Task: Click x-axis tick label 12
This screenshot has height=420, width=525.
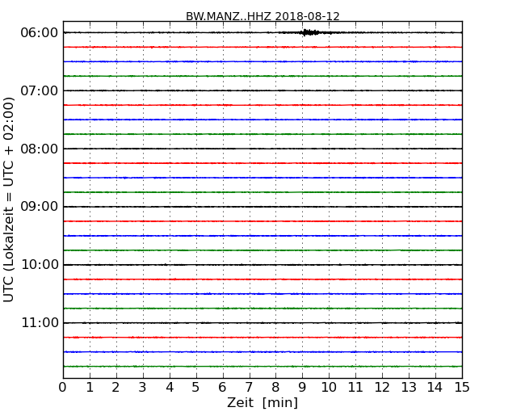Action: pyautogui.click(x=382, y=388)
